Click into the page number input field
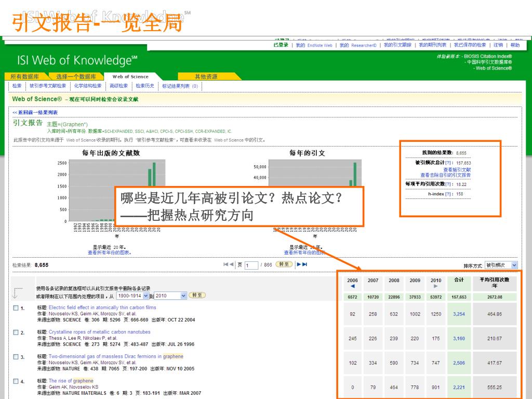532x399 pixels. tap(251, 265)
